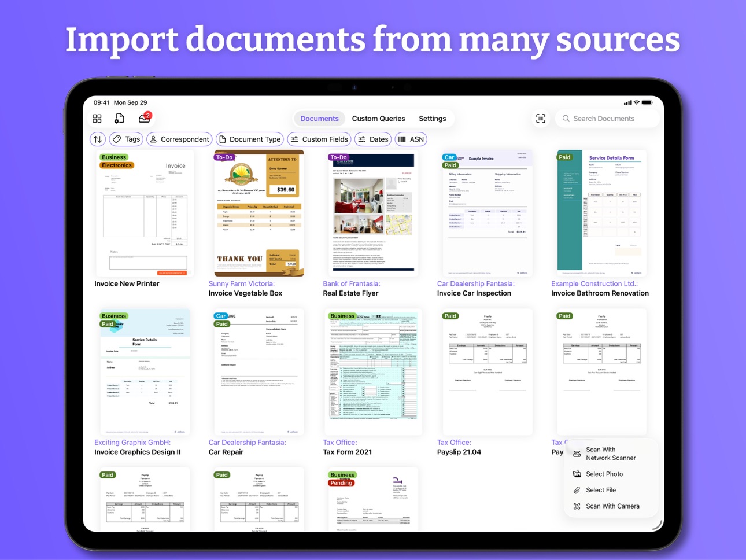Click the Paid tag on Invoice Bathroom Renovation
This screenshot has height=560, width=746.
[x=564, y=157]
